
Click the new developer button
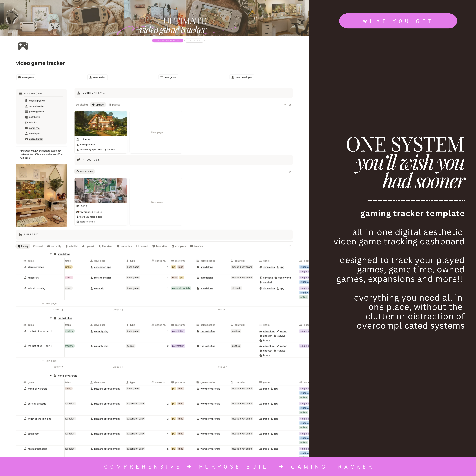click(x=242, y=77)
